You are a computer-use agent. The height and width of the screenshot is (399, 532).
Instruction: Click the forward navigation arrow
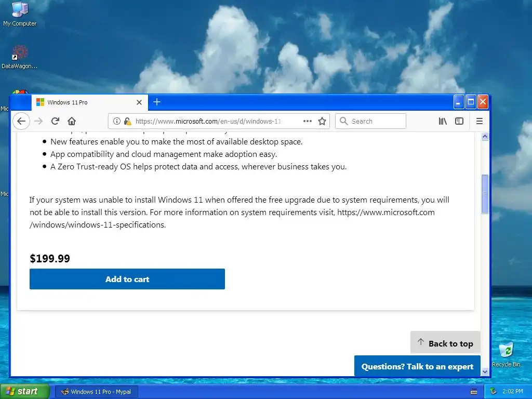tap(38, 121)
